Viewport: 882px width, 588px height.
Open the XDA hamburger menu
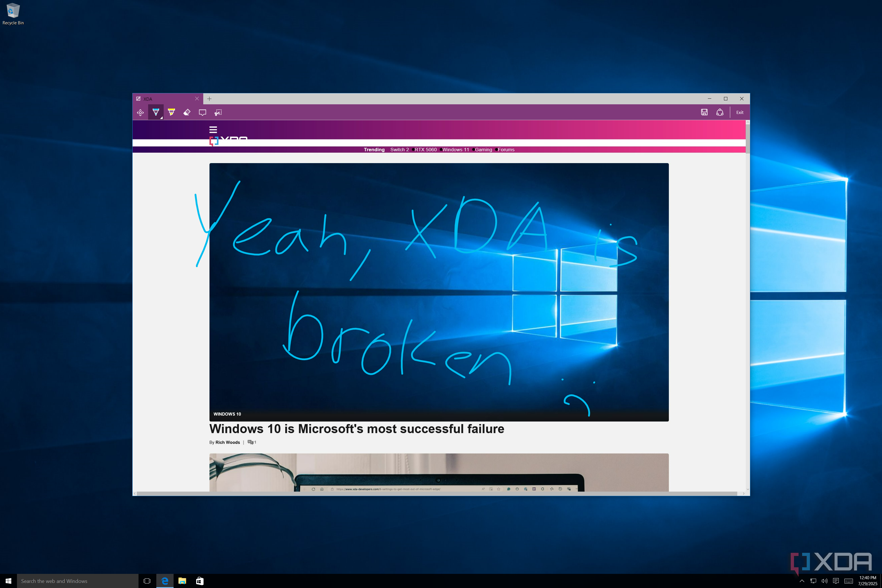click(x=213, y=130)
